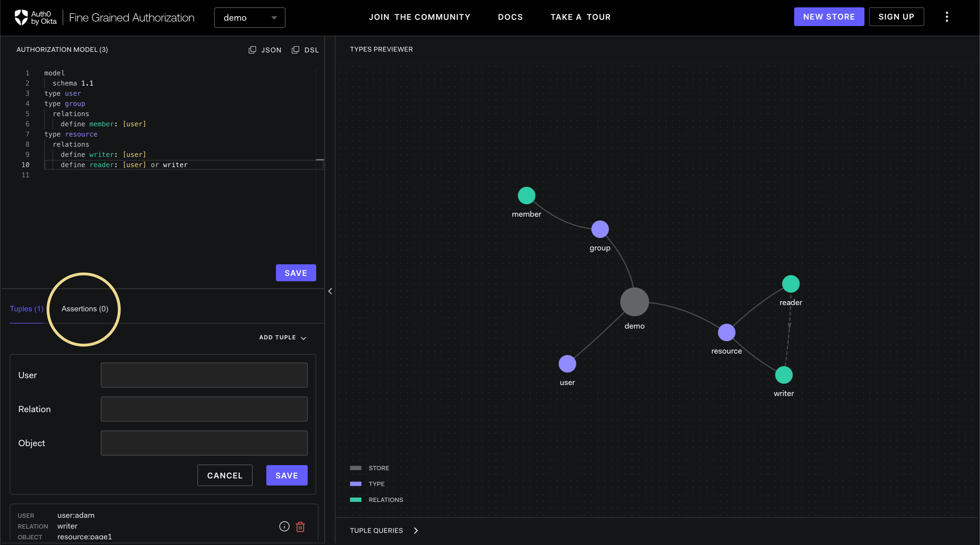Click code line 'type user'
Viewport: 980px width, 545px height.
62,93
